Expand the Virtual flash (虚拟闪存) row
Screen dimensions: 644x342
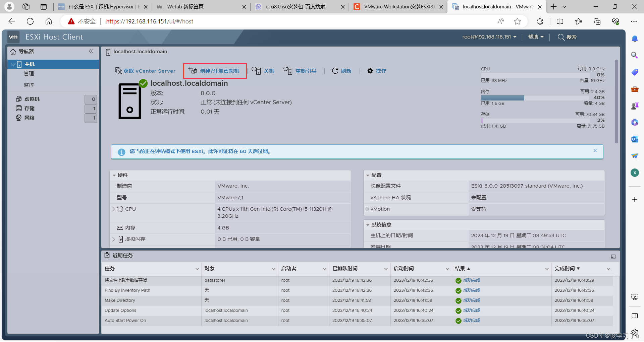(x=113, y=239)
